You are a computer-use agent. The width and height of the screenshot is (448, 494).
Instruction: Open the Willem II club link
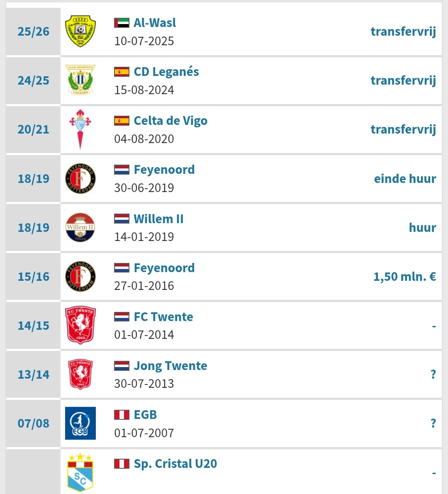pyautogui.click(x=158, y=219)
